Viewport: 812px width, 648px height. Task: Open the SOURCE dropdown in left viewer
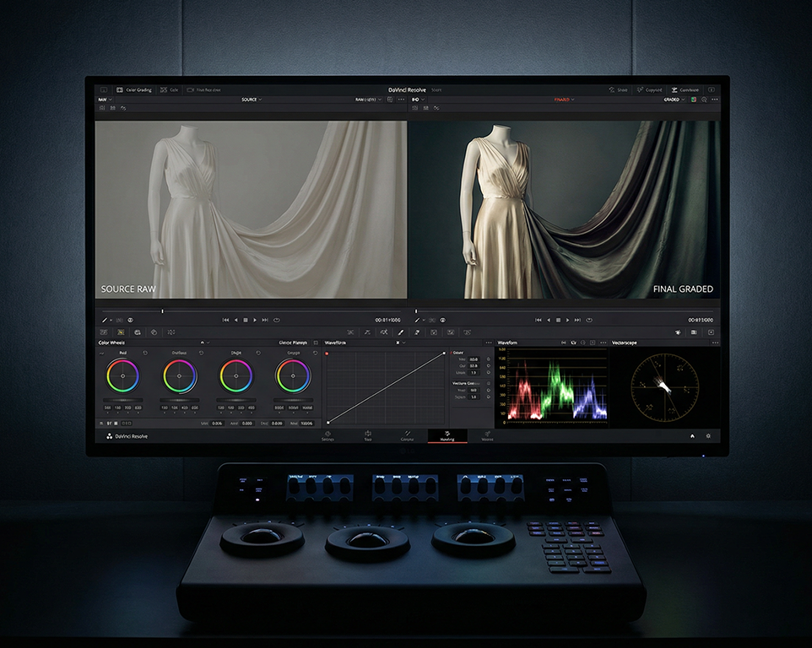252,100
